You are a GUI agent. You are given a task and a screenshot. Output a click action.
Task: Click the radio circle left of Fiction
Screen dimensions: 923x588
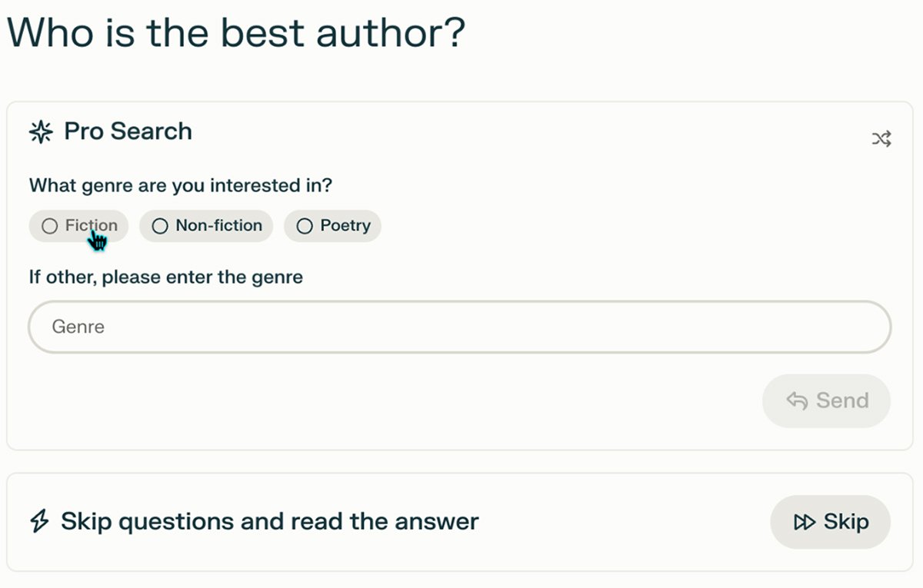[x=49, y=226]
